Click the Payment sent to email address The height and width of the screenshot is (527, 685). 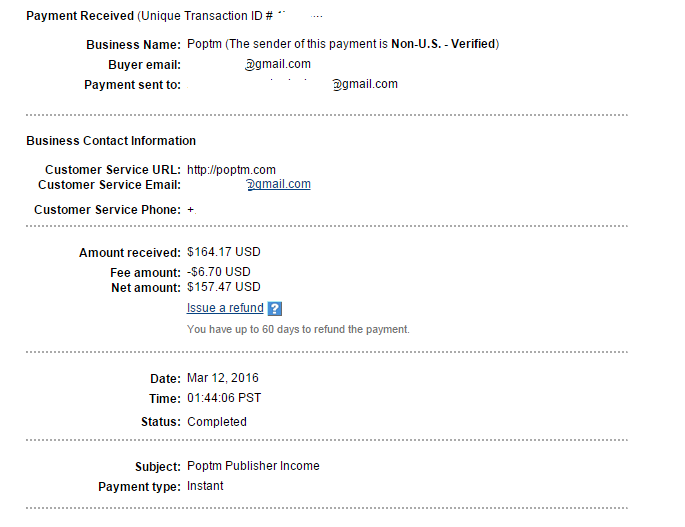point(365,84)
